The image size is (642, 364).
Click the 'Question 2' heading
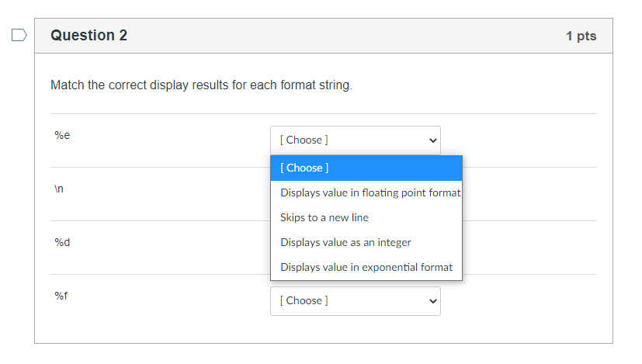tap(88, 36)
